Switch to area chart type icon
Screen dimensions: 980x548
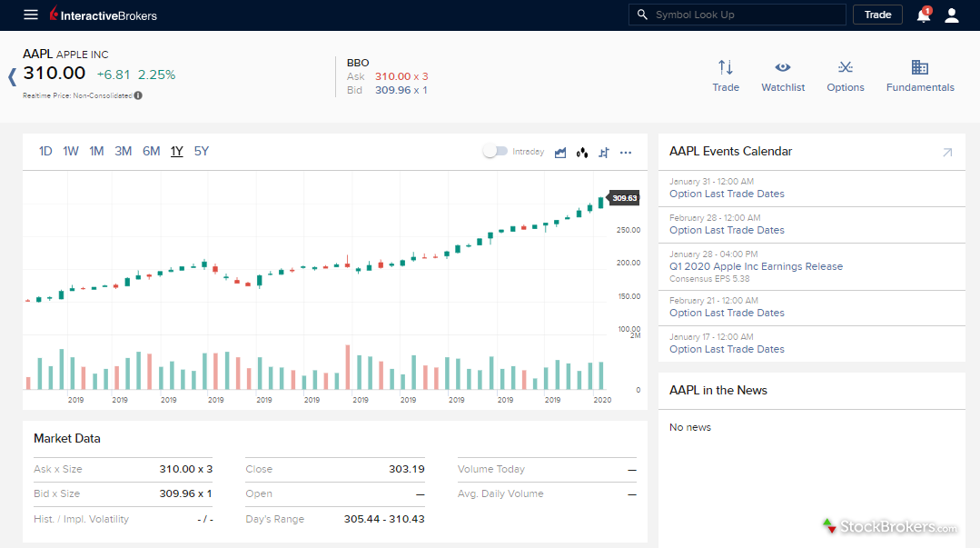560,153
